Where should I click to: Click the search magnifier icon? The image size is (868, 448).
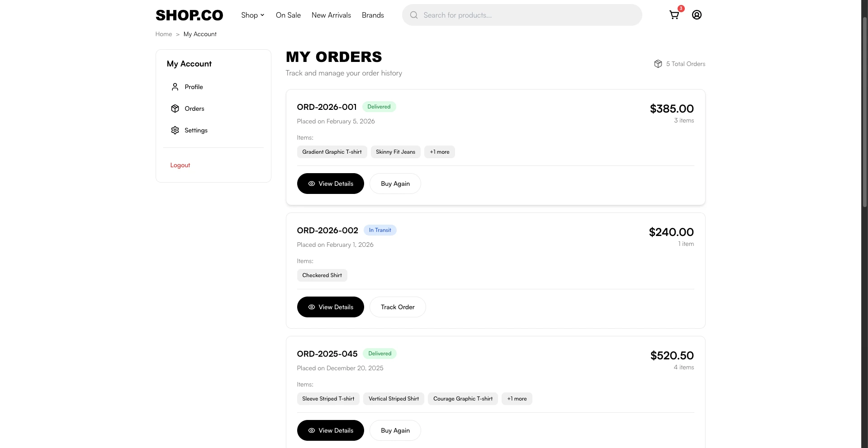click(x=413, y=15)
